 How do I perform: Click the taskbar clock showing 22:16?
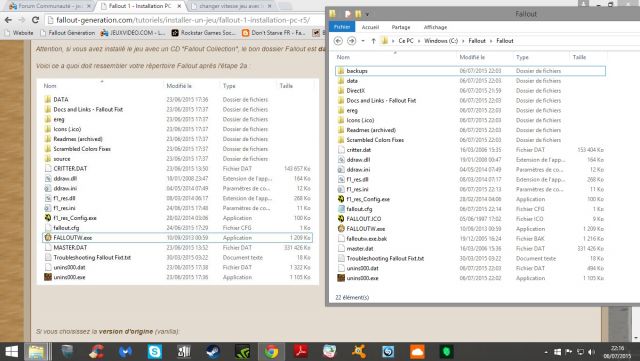pos(617,352)
